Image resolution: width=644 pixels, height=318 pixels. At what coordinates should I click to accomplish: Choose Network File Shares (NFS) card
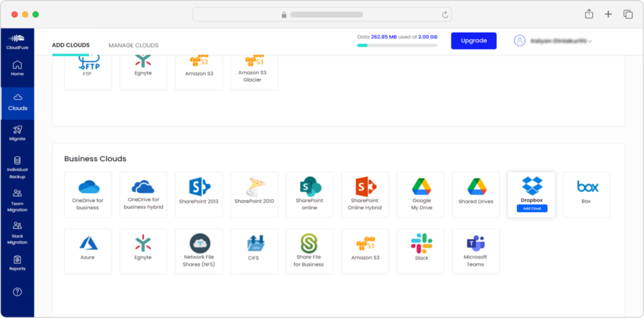point(199,251)
